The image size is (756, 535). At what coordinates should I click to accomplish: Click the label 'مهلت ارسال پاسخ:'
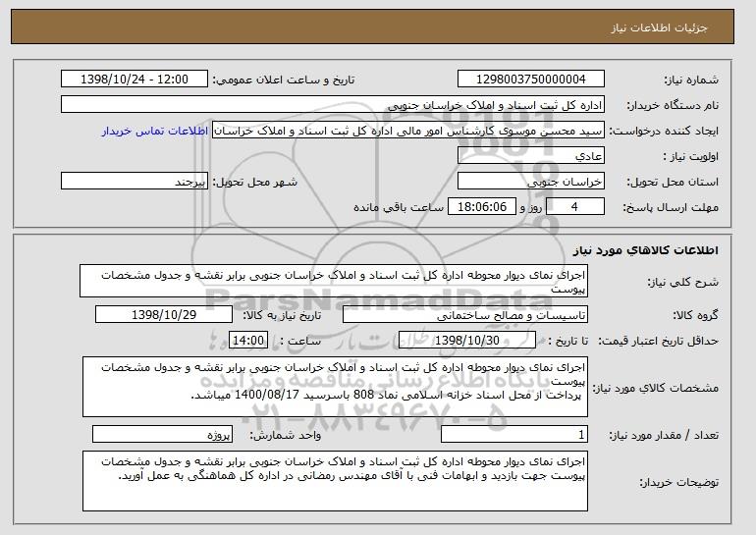(x=671, y=207)
